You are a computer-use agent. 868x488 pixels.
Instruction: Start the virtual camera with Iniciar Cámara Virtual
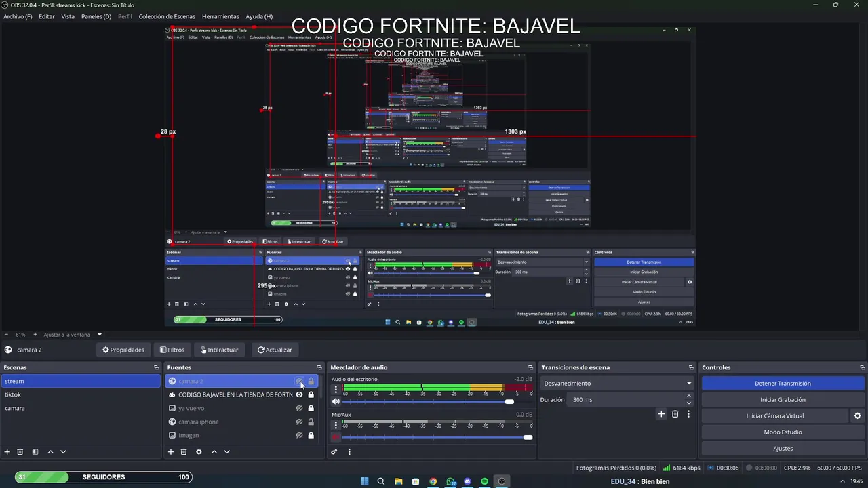tap(775, 416)
